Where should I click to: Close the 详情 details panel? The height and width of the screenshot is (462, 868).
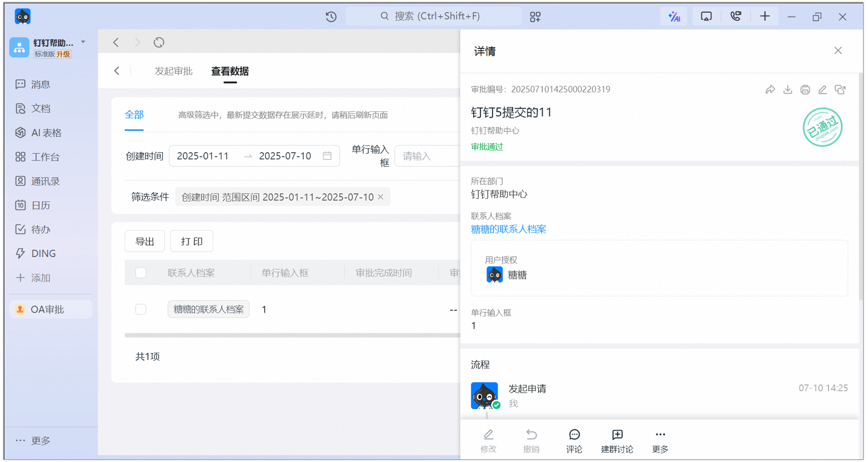click(838, 51)
